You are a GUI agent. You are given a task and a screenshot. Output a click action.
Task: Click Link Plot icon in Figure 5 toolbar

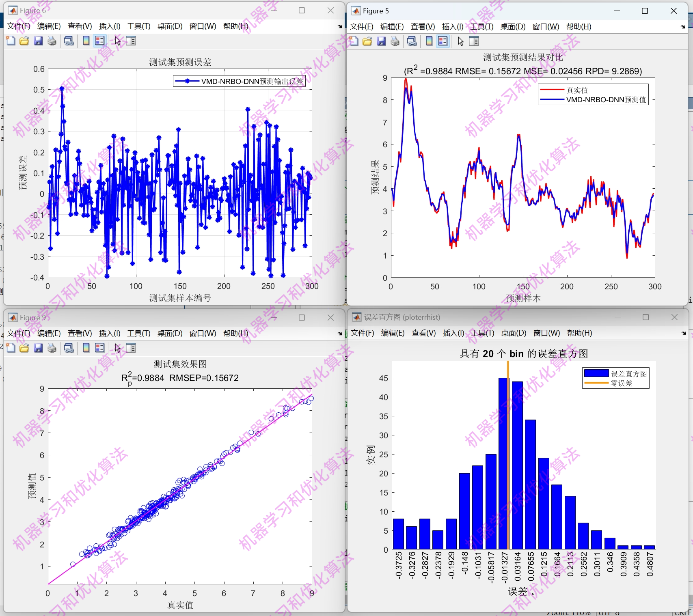[412, 41]
